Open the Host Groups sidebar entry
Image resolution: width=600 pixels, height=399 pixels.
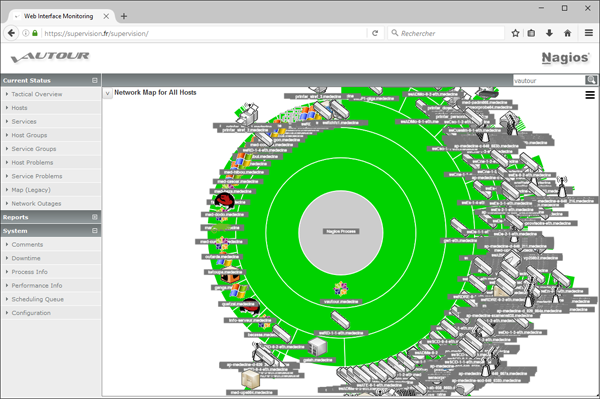tap(29, 135)
